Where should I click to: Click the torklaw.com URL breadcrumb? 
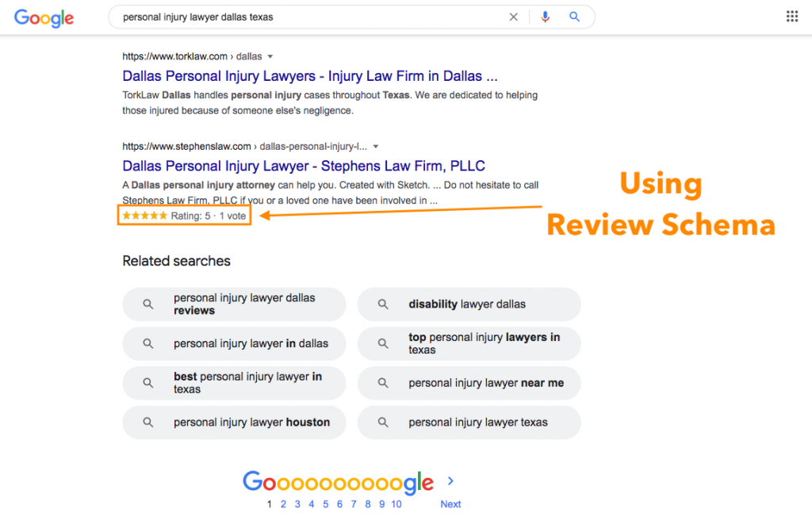click(192, 56)
